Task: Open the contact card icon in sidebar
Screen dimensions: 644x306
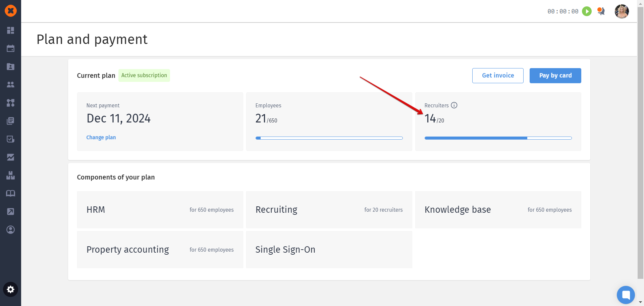Action: coord(11,66)
